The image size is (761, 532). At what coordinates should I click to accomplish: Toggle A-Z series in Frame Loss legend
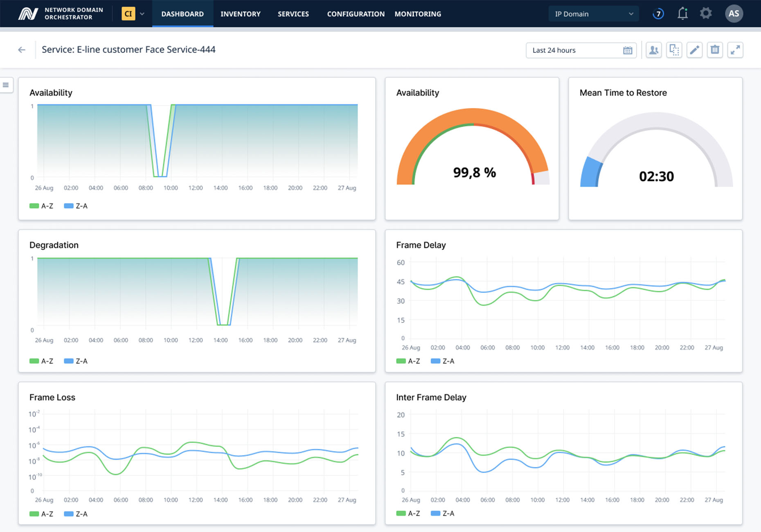tap(41, 514)
